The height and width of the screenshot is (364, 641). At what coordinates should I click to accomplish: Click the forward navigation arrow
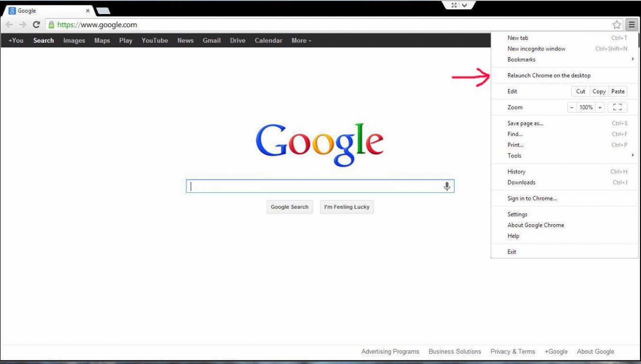pos(23,25)
